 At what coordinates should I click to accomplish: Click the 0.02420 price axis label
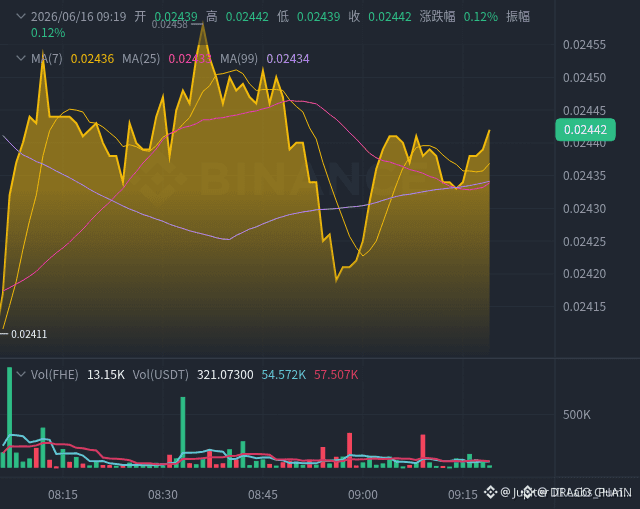click(x=584, y=273)
